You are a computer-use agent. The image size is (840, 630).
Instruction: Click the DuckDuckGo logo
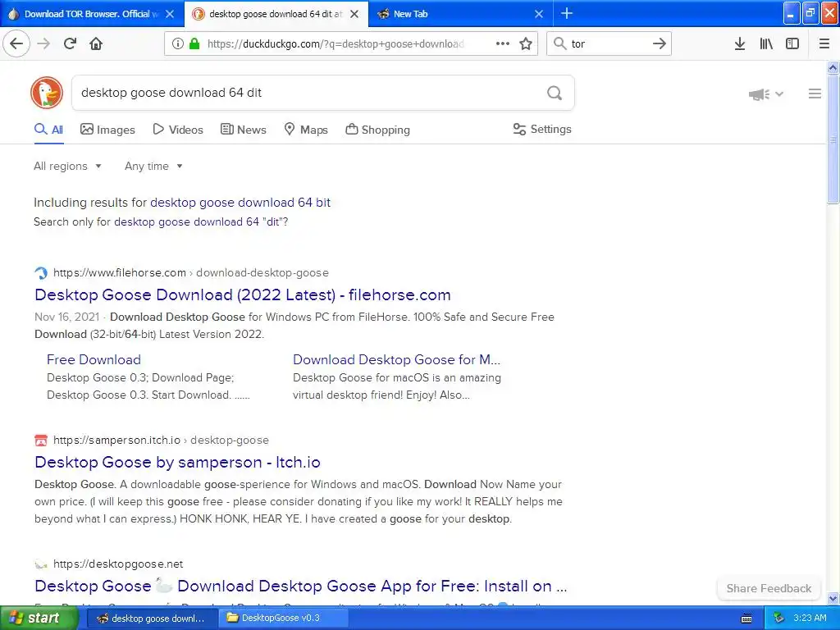47,93
